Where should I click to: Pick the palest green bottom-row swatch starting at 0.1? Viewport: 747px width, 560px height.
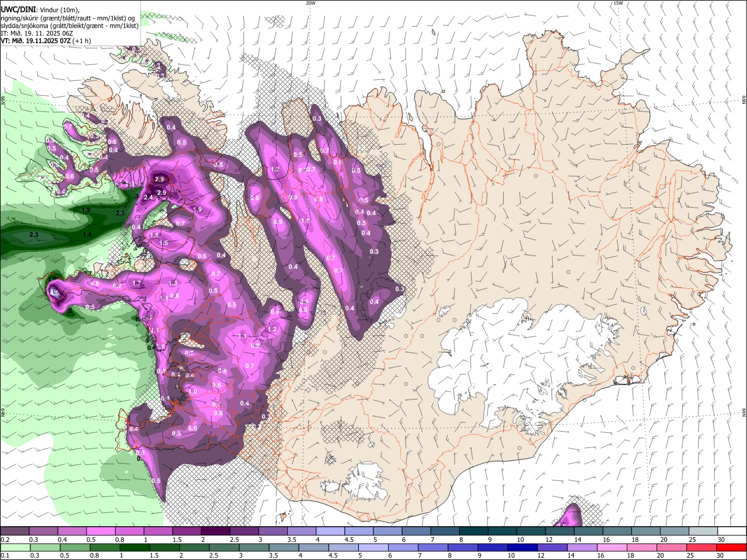(15, 548)
